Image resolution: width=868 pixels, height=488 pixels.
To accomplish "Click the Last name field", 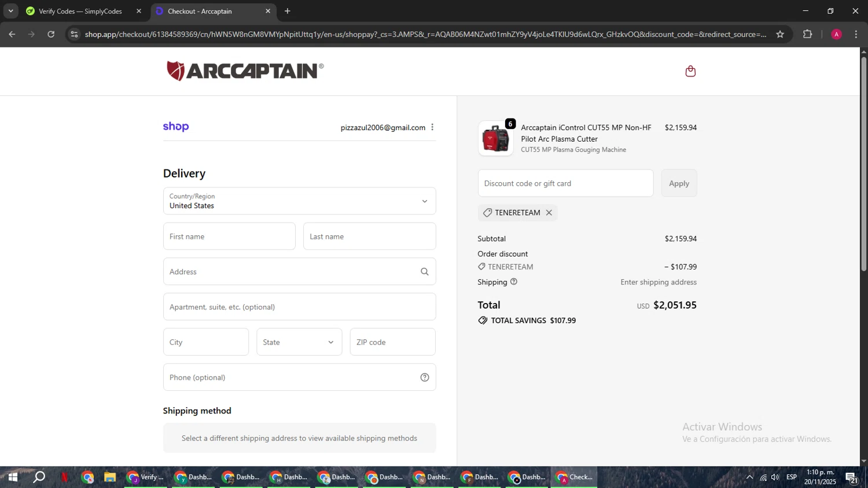I will pos(369,236).
